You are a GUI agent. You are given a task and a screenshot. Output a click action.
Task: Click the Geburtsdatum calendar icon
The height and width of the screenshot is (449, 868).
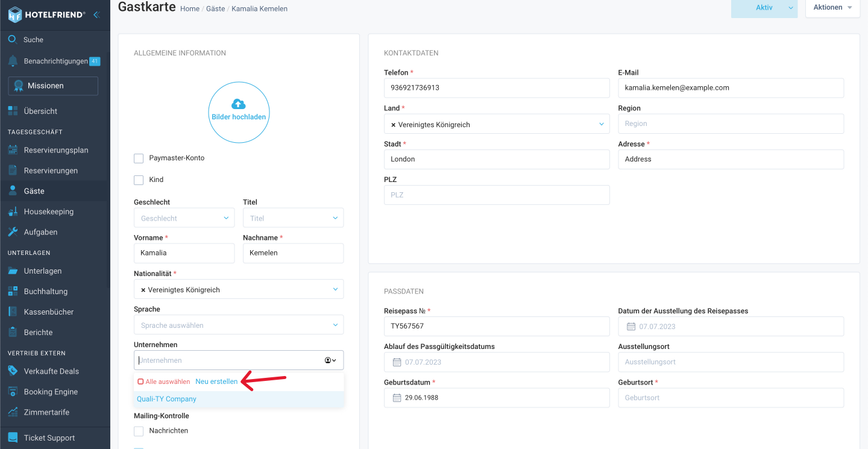click(397, 398)
